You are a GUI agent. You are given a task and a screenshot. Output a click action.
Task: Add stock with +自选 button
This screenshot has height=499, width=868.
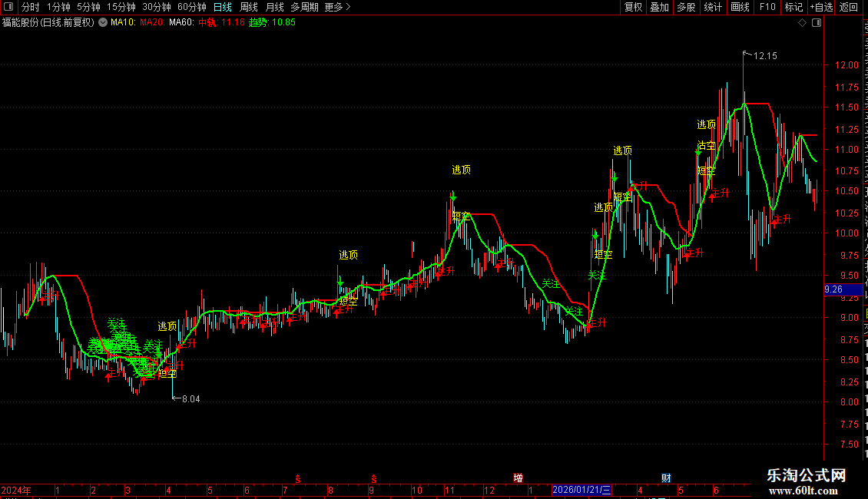pos(821,7)
